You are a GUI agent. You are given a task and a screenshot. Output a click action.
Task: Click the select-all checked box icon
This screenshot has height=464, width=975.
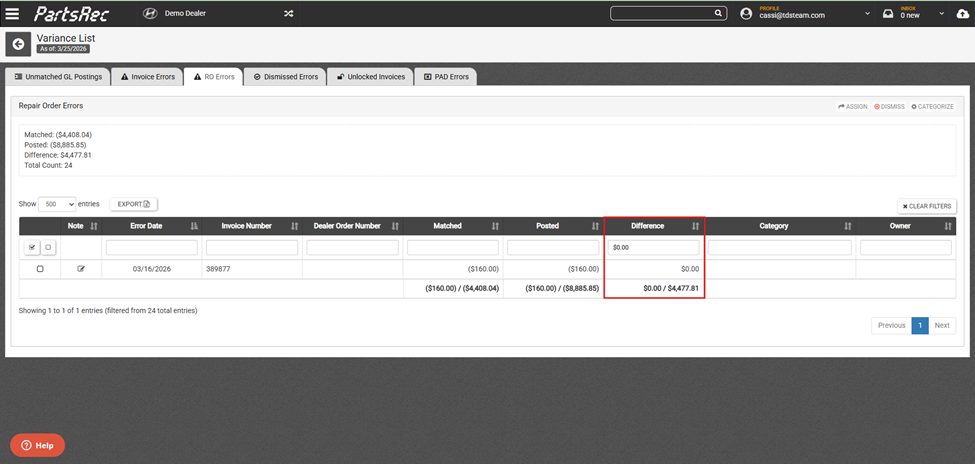point(32,248)
